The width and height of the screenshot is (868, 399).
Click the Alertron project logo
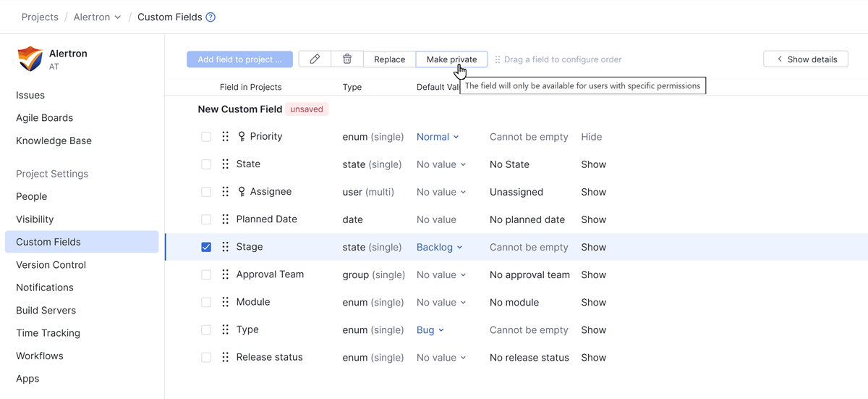coord(30,59)
